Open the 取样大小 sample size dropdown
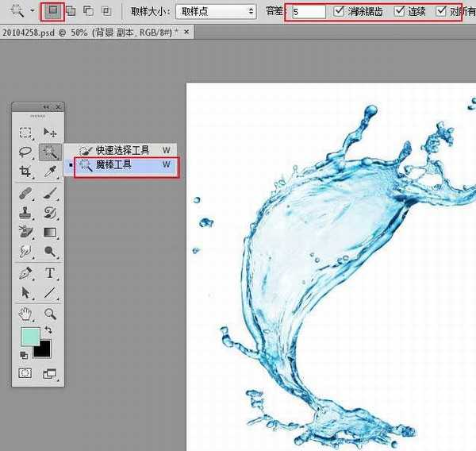Screen dimensions: 476x451 (x=217, y=12)
